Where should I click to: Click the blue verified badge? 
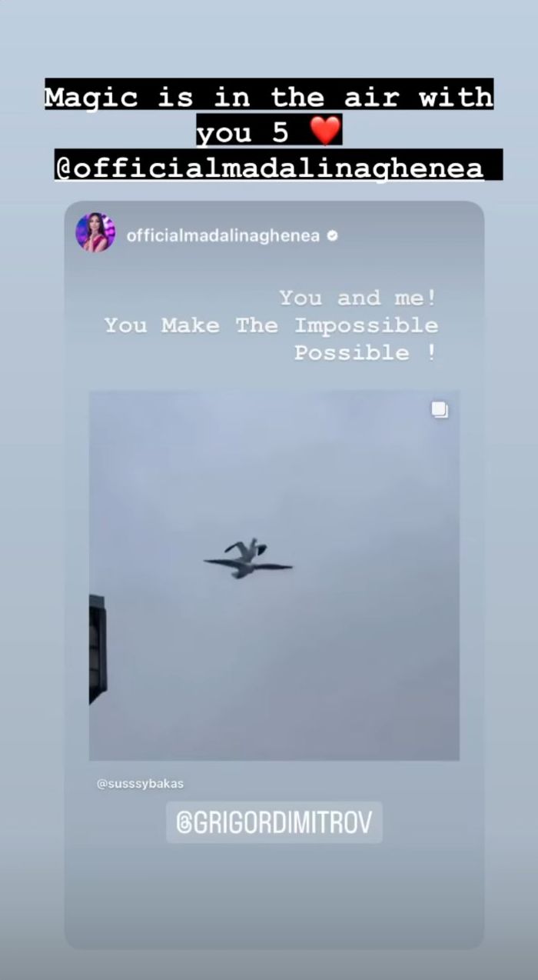(333, 236)
